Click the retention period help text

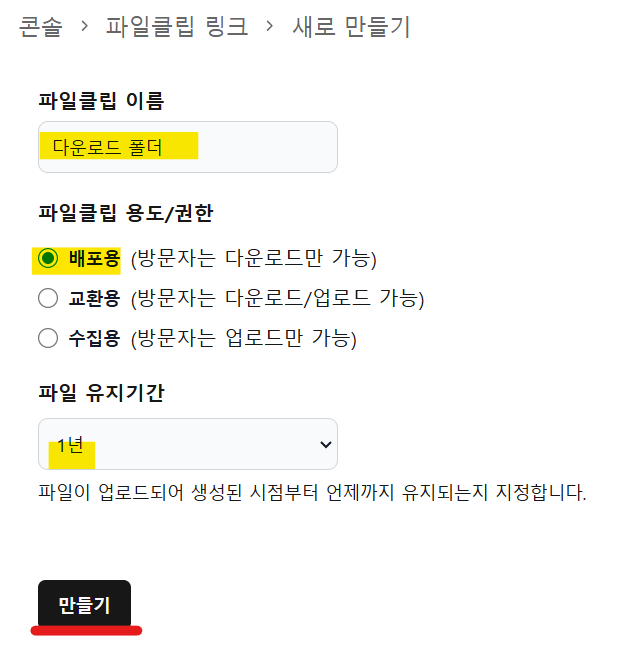pos(311,493)
